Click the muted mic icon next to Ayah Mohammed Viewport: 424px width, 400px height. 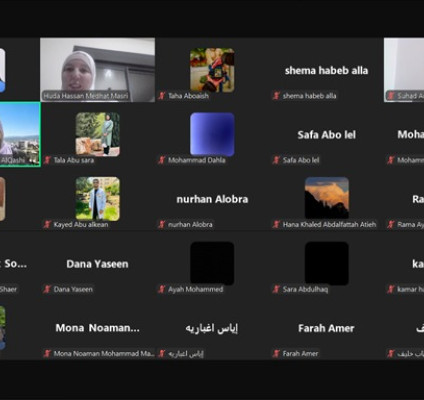point(162,289)
